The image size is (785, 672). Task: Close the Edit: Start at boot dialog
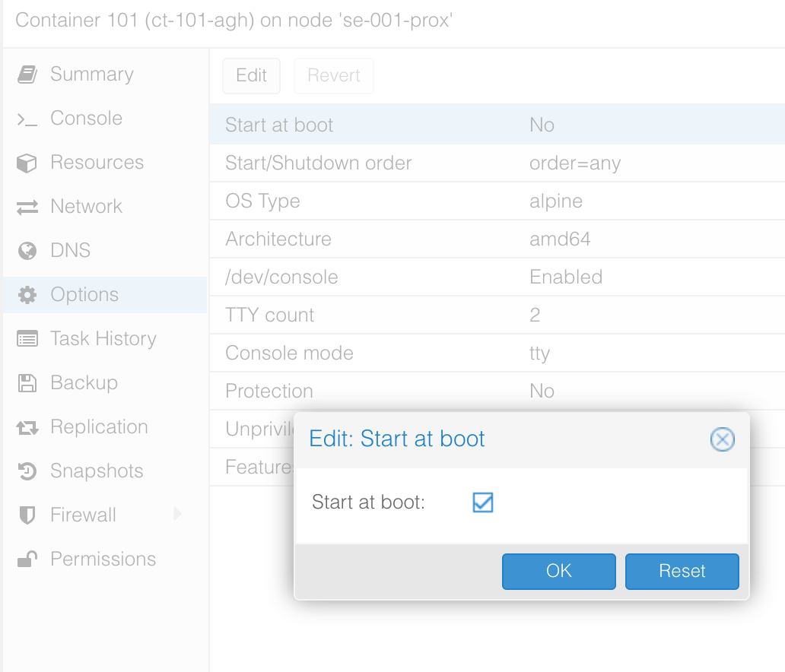[723, 439]
